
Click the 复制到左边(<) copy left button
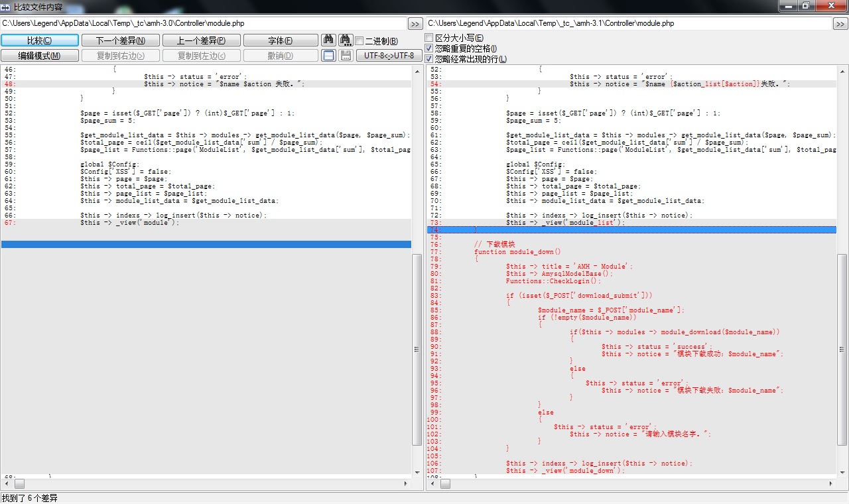point(202,56)
